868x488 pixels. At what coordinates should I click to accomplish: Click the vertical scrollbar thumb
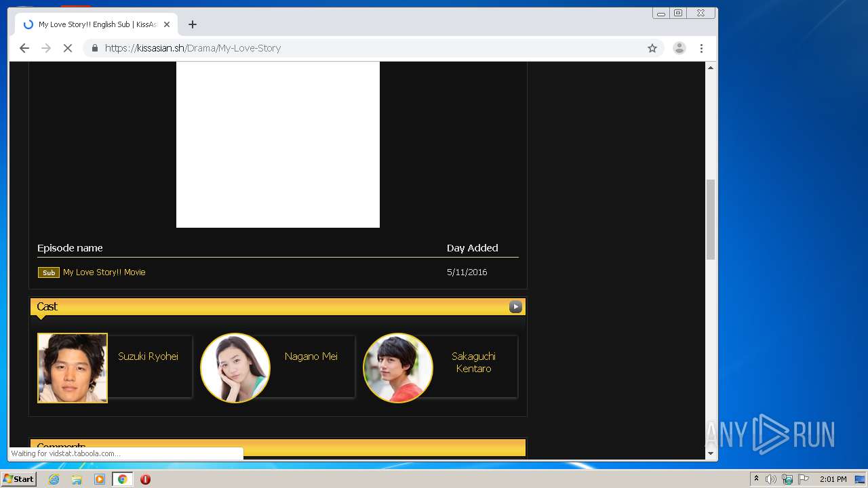pos(711,220)
